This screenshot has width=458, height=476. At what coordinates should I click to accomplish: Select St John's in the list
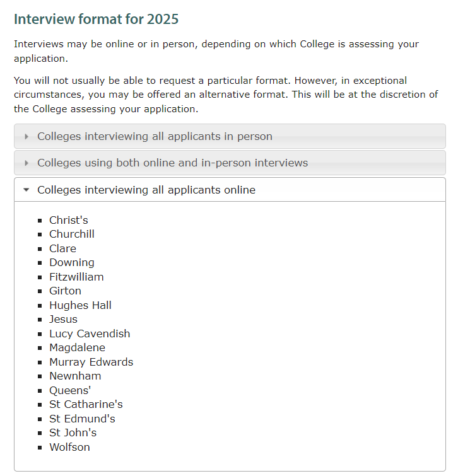73,432
